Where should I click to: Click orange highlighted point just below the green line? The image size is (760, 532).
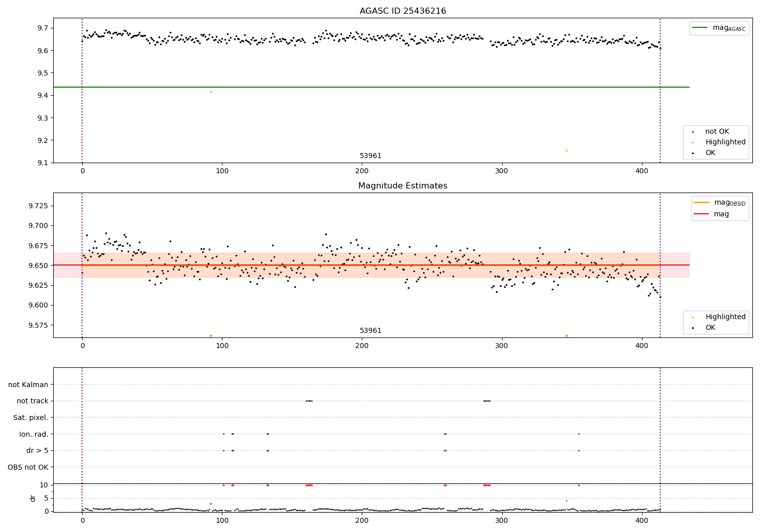(x=211, y=92)
